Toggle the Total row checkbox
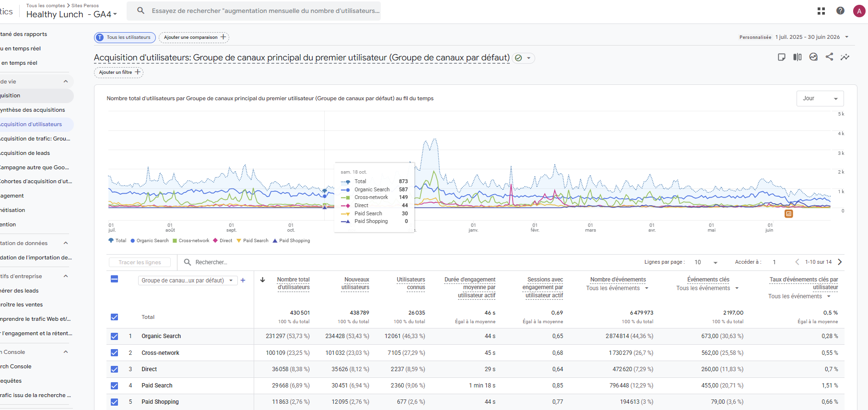868x410 pixels. 114,317
